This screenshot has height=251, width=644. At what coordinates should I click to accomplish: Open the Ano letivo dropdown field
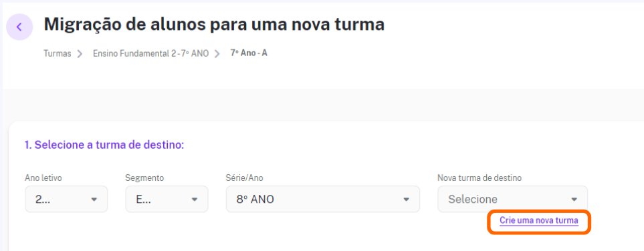66,200
